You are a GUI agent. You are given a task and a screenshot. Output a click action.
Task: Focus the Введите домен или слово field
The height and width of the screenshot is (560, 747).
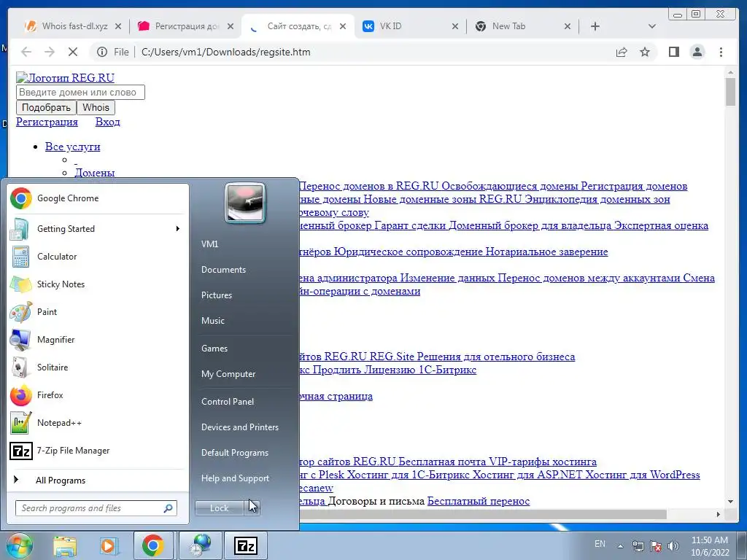(x=80, y=93)
